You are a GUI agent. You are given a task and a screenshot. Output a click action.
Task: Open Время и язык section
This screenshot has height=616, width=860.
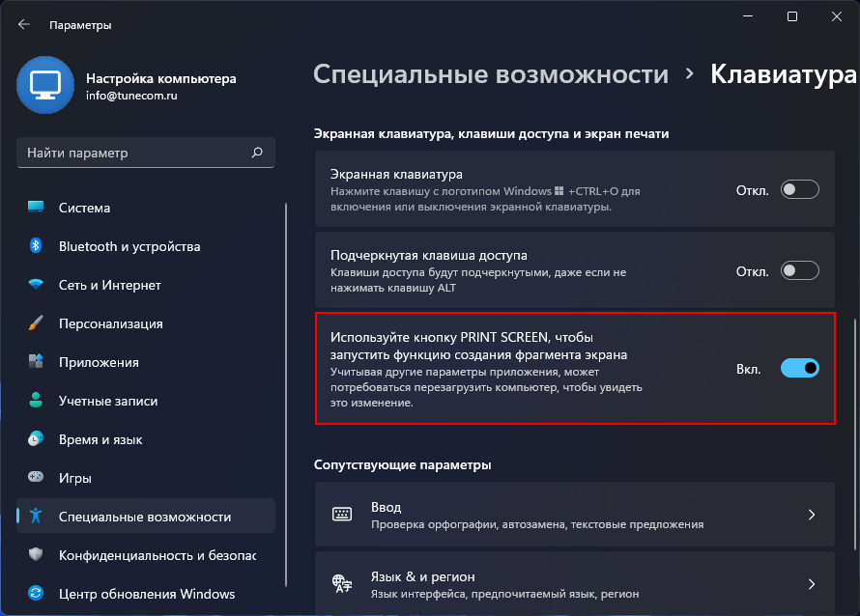tap(146, 439)
